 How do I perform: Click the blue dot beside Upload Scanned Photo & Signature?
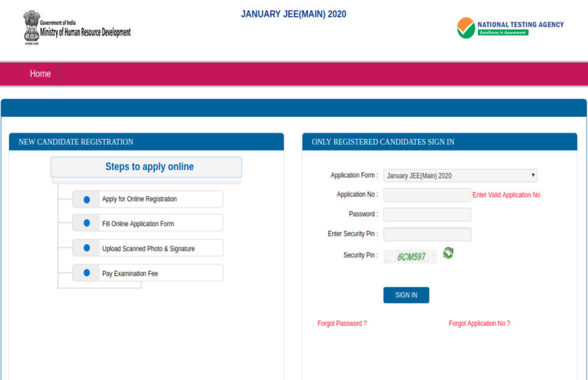coord(86,248)
